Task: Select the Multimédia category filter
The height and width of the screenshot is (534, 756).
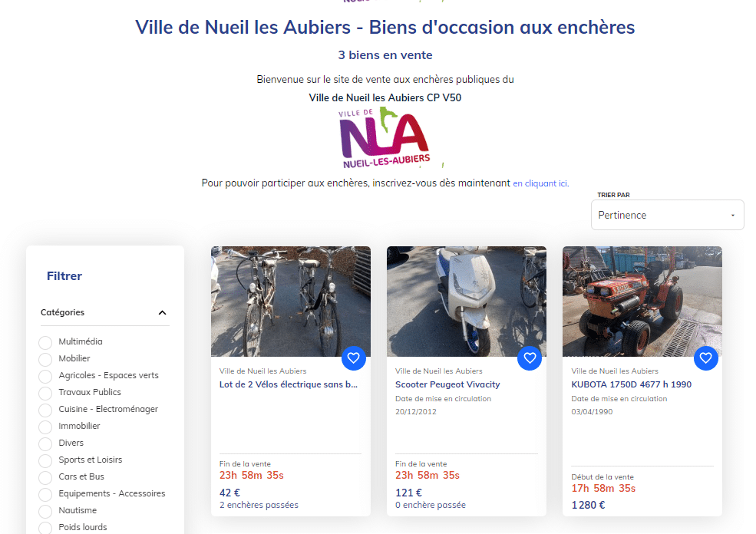Action: coord(46,342)
